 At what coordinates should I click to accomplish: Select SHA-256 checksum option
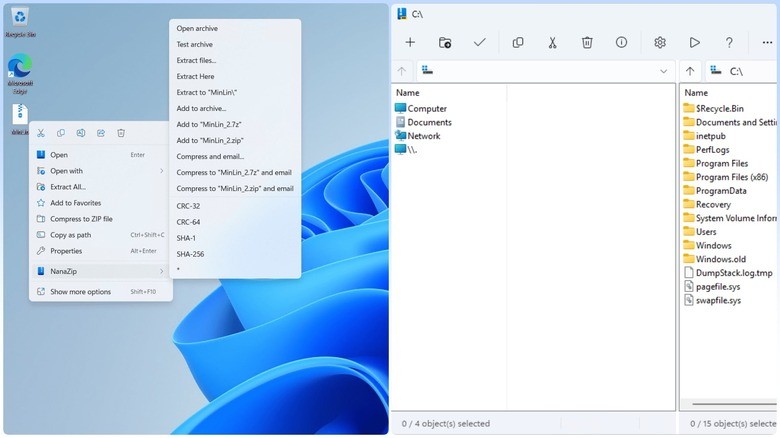(x=190, y=254)
